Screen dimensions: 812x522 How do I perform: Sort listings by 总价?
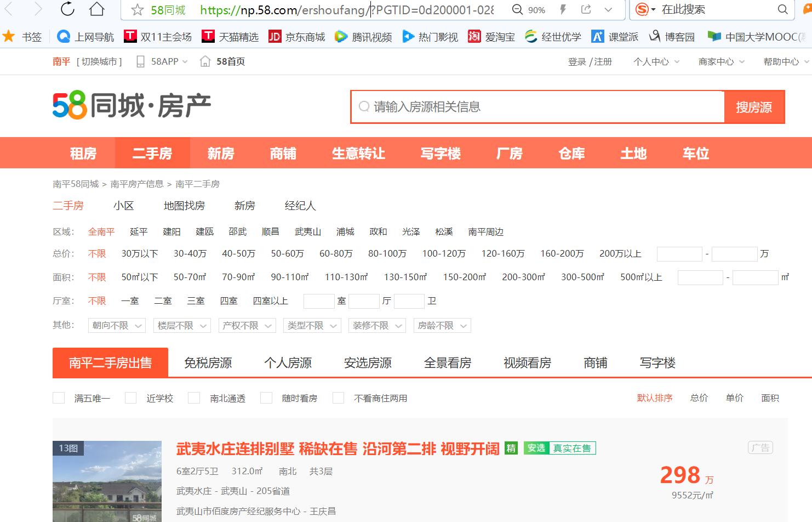click(699, 398)
